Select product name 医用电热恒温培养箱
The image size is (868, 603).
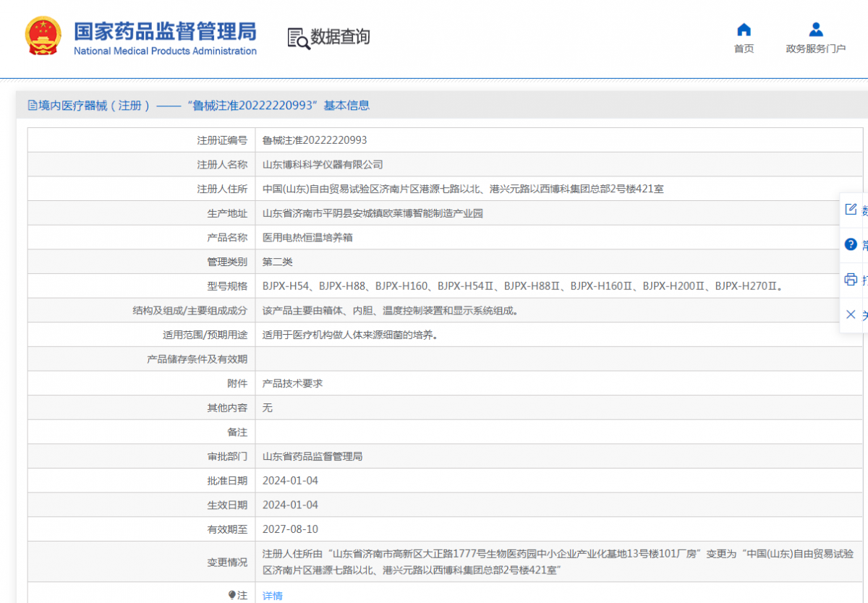pos(307,237)
